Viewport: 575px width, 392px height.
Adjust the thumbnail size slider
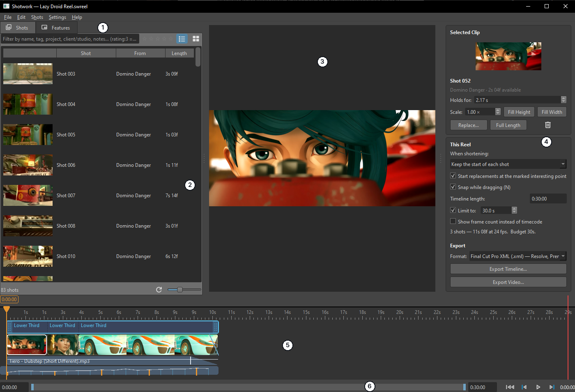[x=180, y=290]
